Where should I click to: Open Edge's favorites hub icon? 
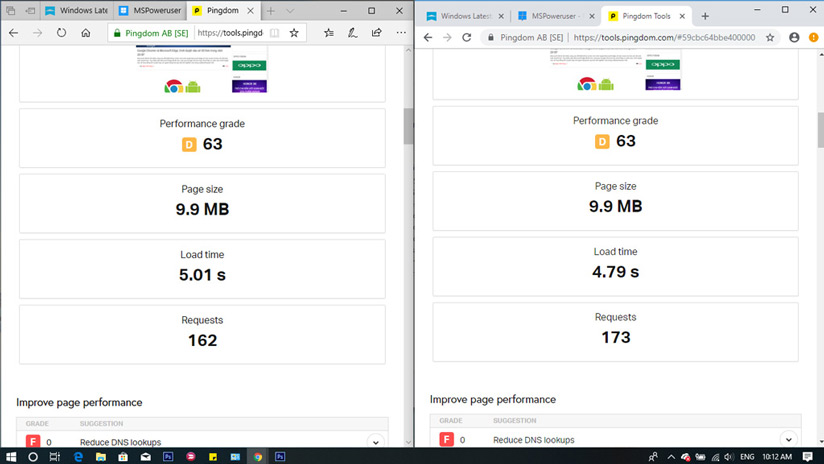click(329, 33)
